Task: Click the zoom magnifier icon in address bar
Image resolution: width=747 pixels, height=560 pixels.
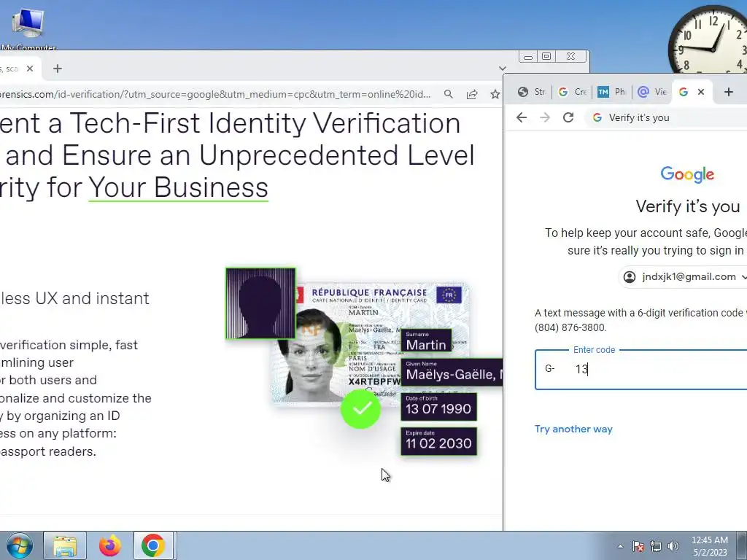Action: [x=449, y=94]
